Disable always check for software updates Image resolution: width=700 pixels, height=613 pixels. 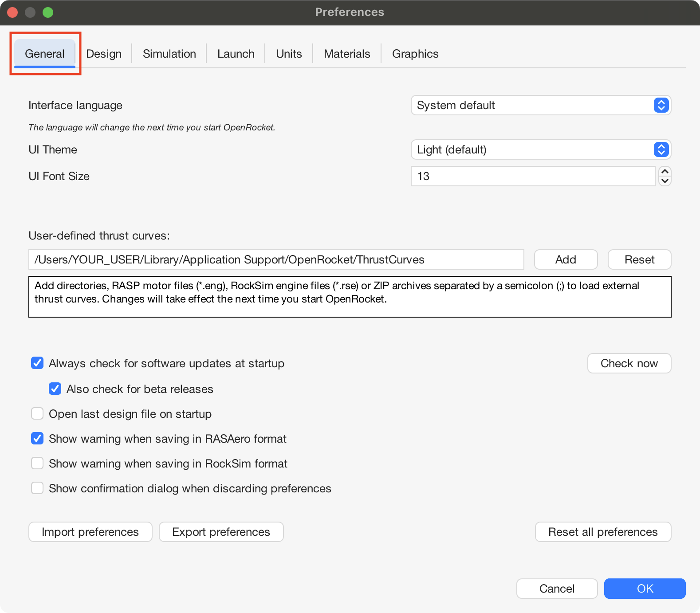(37, 363)
